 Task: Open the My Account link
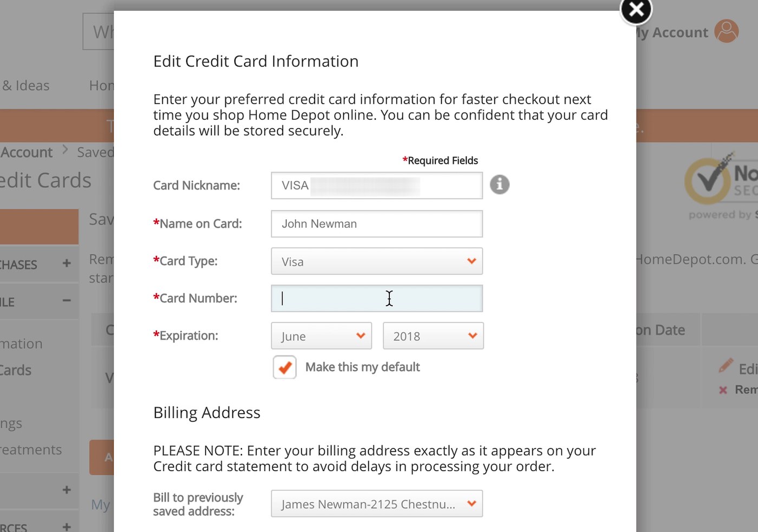click(x=672, y=32)
